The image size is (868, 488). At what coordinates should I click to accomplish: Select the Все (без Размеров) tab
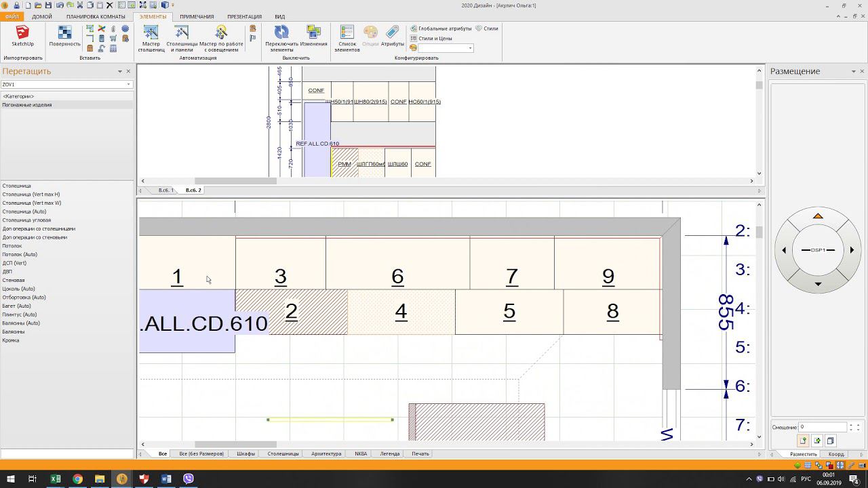click(201, 453)
